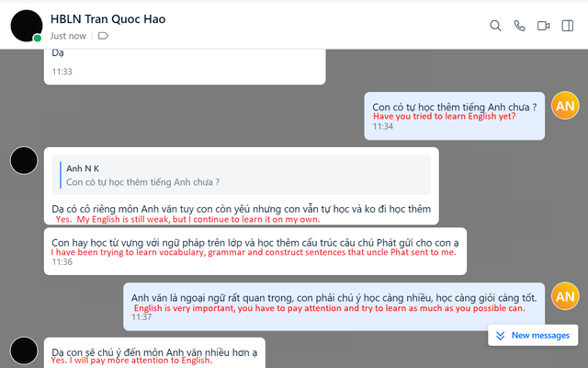588x368 pixels.
Task: Click the AN avatar beside the 11:34 message
Action: 565,106
